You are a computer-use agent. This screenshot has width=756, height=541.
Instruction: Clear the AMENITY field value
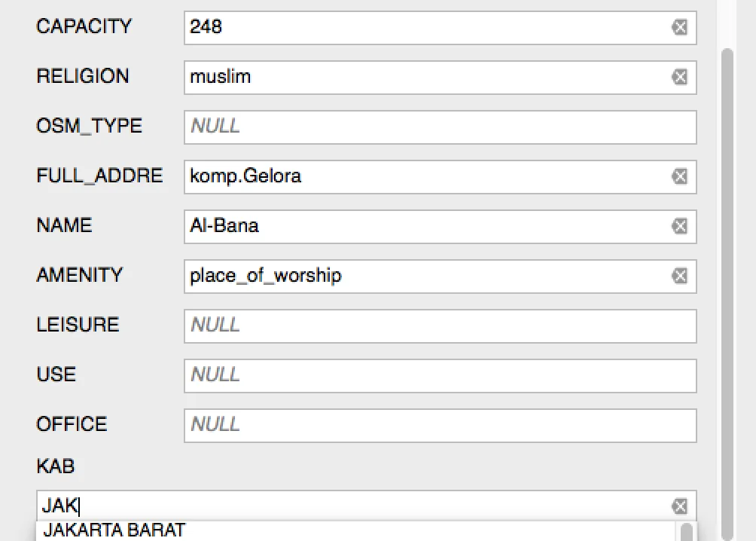click(679, 276)
